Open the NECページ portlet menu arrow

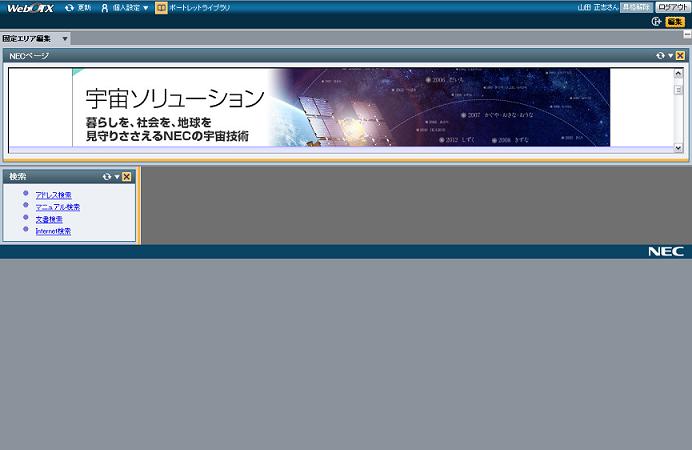click(670, 56)
